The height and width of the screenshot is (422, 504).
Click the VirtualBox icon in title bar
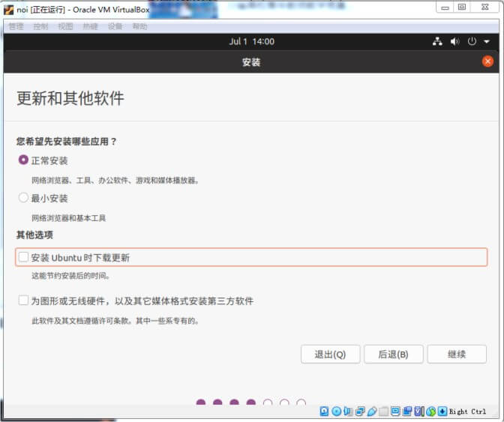(x=9, y=10)
